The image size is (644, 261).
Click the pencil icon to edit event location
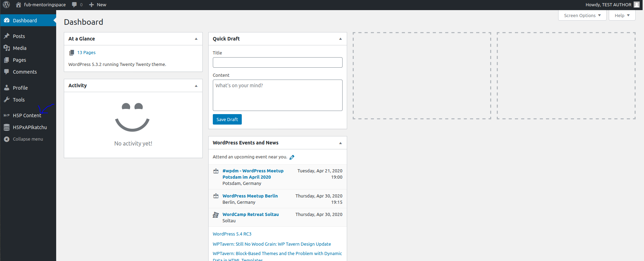[x=292, y=157]
